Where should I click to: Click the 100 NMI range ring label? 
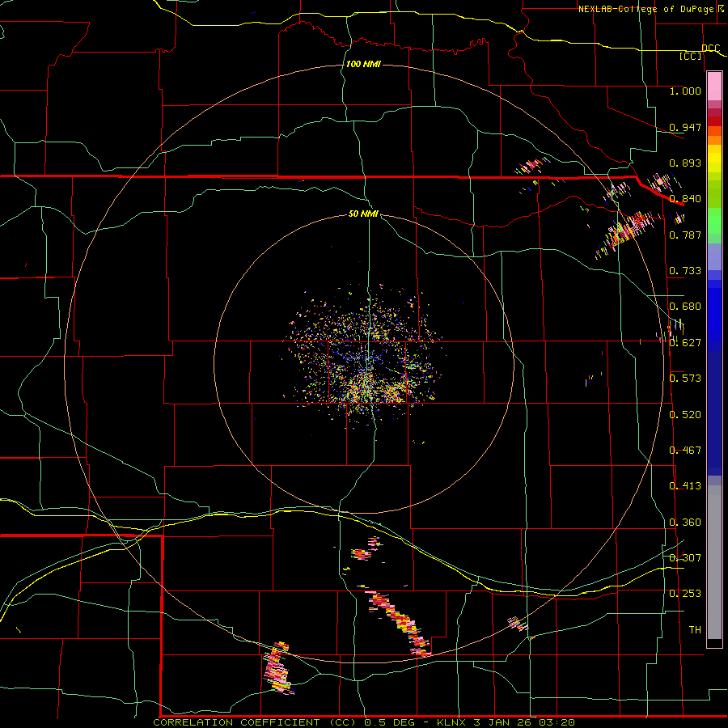point(363,64)
